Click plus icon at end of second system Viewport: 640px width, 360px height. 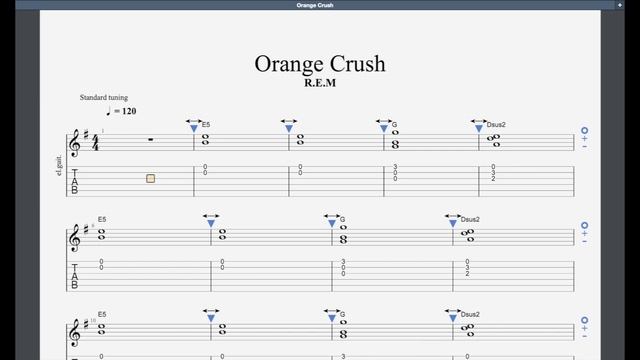584,233
